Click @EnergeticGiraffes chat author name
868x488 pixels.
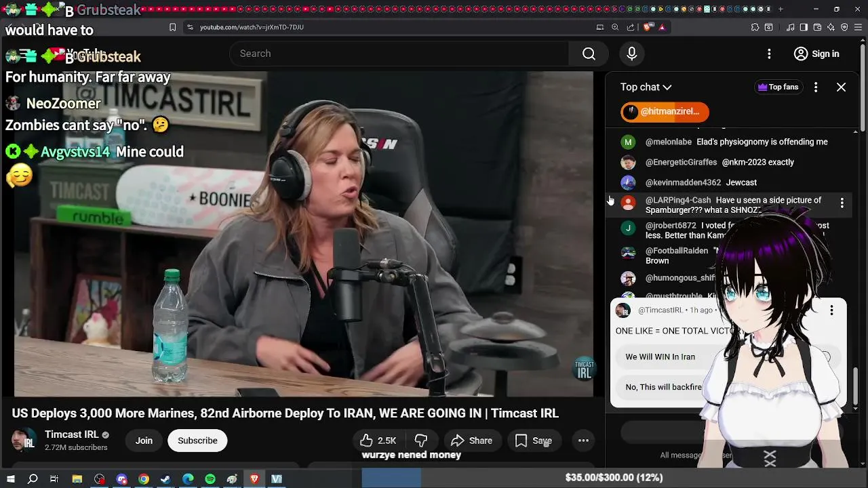[681, 163]
